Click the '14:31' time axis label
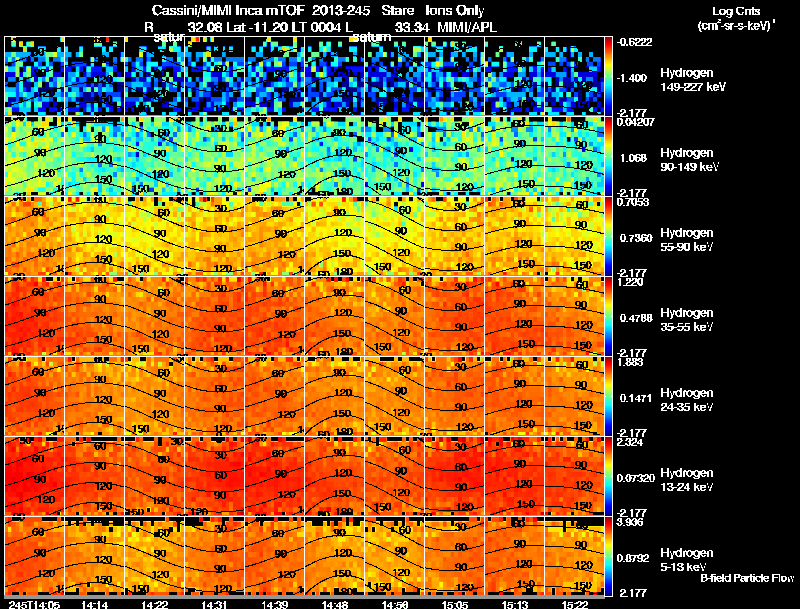800x609 pixels. pos(214,604)
